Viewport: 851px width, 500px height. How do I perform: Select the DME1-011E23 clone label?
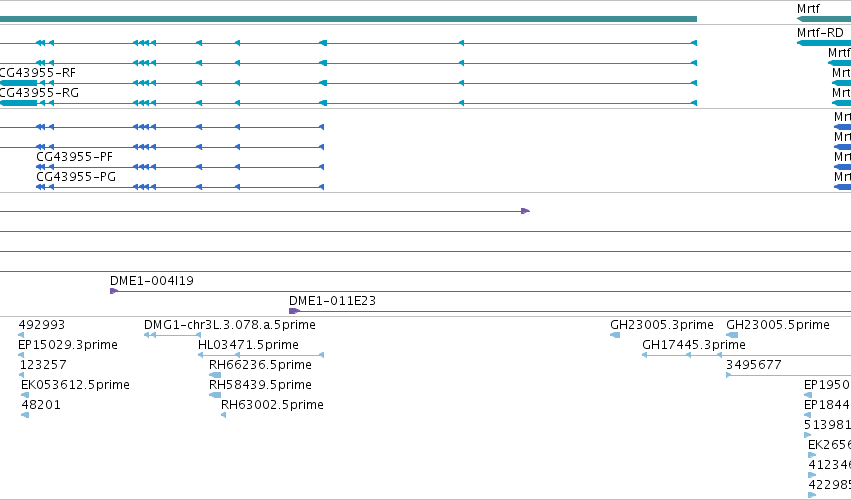pos(332,301)
